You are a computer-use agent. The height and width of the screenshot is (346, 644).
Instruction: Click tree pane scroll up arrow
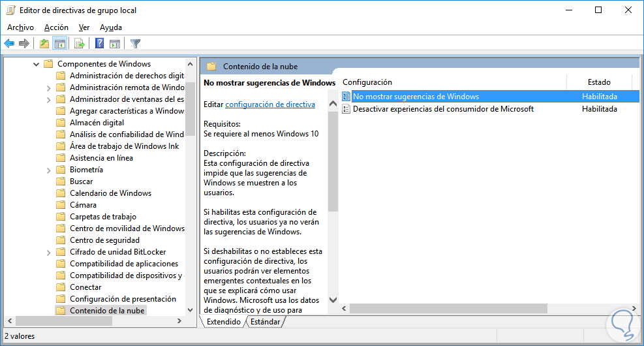pos(190,64)
